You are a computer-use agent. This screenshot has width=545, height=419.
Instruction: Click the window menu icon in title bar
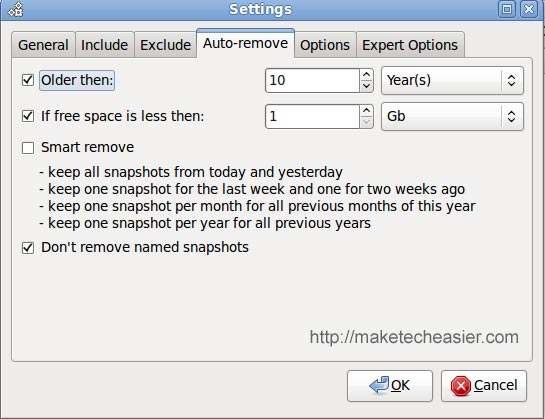click(16, 9)
